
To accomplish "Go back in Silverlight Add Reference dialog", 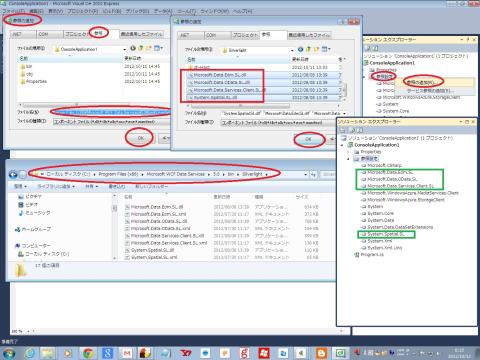I will pos(300,49).
